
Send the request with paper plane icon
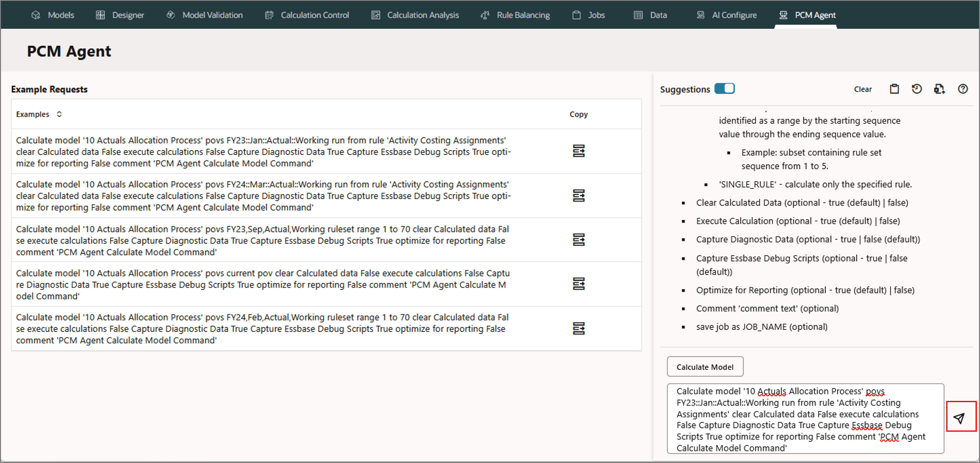click(960, 418)
